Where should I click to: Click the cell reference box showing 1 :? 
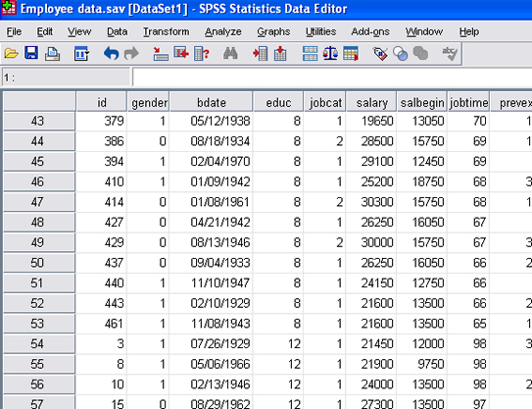tap(67, 77)
